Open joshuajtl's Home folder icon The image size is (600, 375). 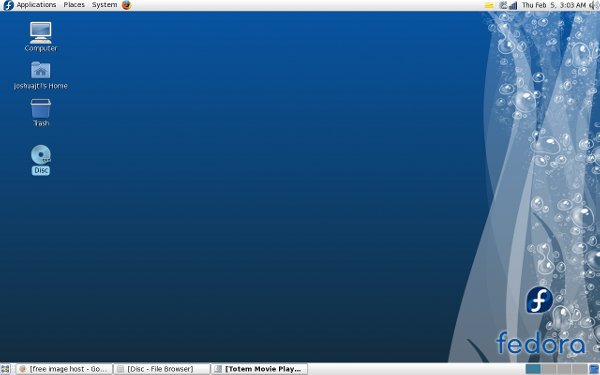click(x=41, y=75)
